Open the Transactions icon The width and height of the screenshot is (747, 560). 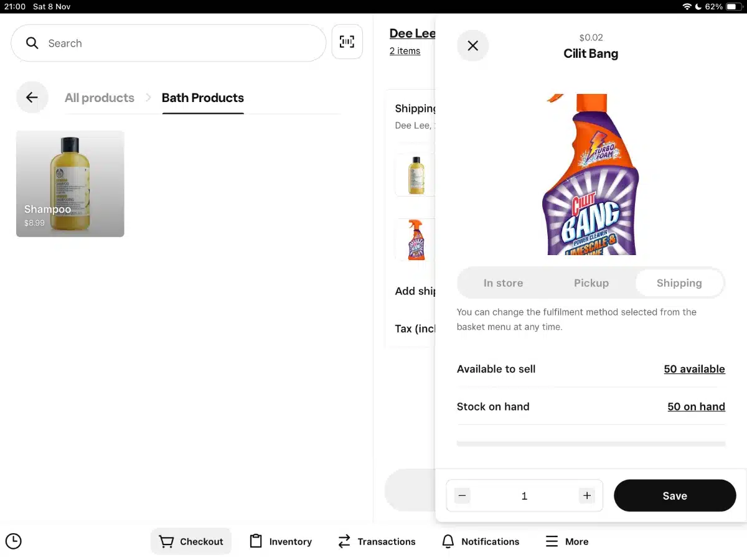click(344, 541)
